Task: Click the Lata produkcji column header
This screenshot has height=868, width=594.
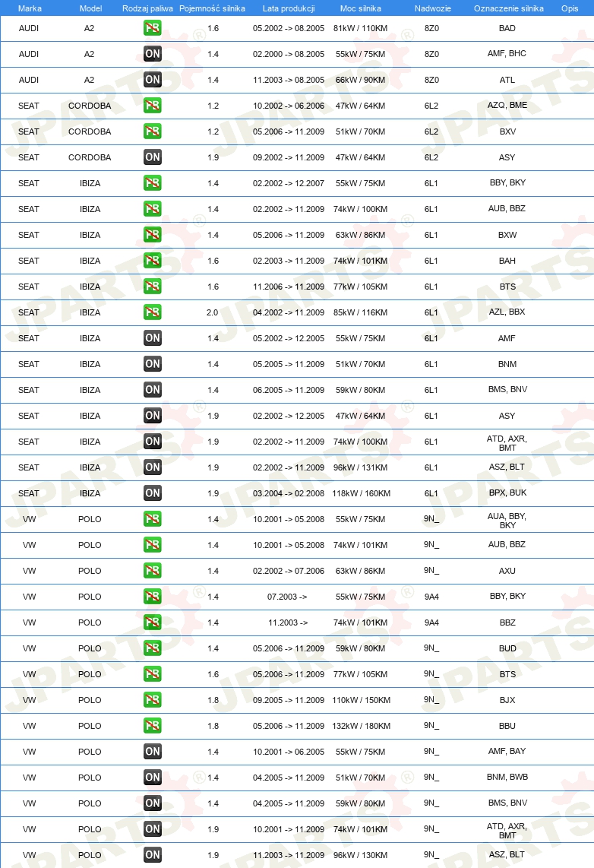Action: tap(289, 8)
